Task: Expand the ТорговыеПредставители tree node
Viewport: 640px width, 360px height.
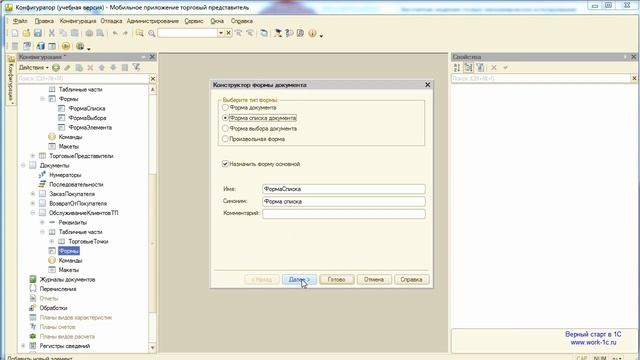Action: [33, 156]
